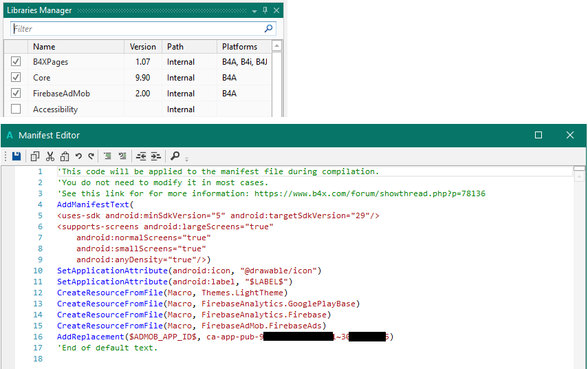This screenshot has width=588, height=369.
Task: Click the Platforms column header
Action: (243, 47)
